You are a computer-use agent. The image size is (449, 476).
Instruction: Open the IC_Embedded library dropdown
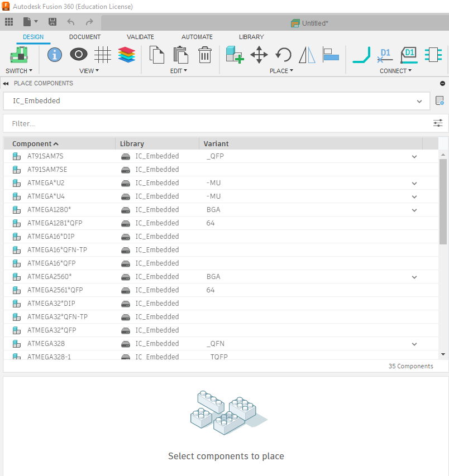[x=217, y=101]
